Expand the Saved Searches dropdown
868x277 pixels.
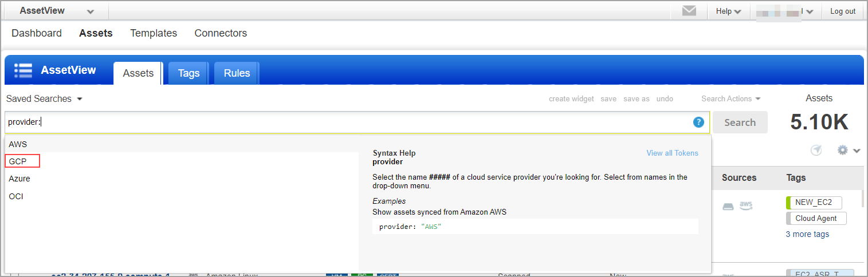44,99
